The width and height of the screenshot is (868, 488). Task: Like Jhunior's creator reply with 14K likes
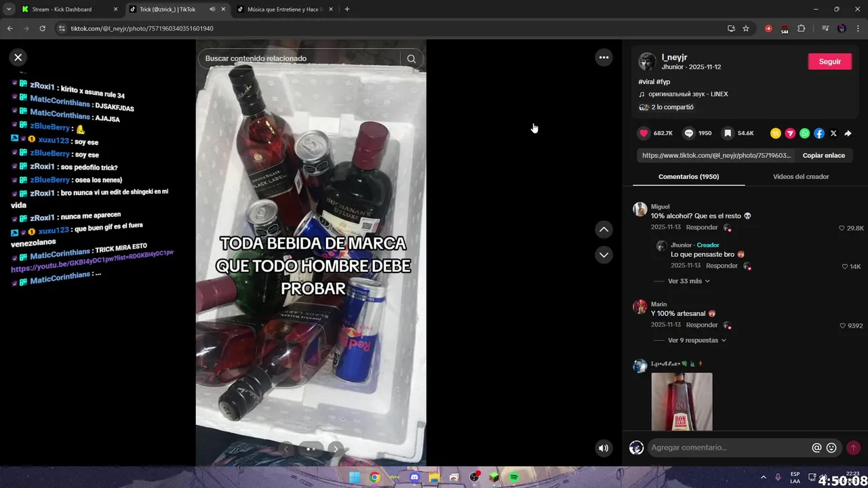(x=844, y=267)
